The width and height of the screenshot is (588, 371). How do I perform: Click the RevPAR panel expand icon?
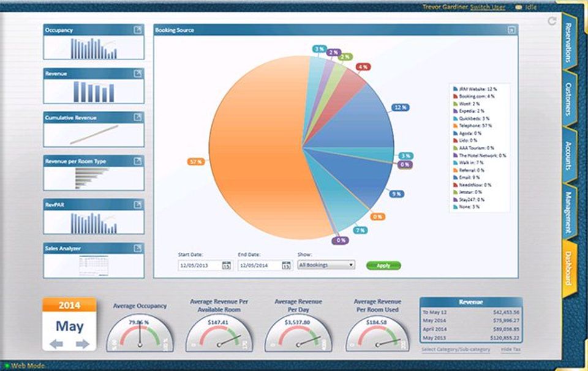pyautogui.click(x=138, y=204)
